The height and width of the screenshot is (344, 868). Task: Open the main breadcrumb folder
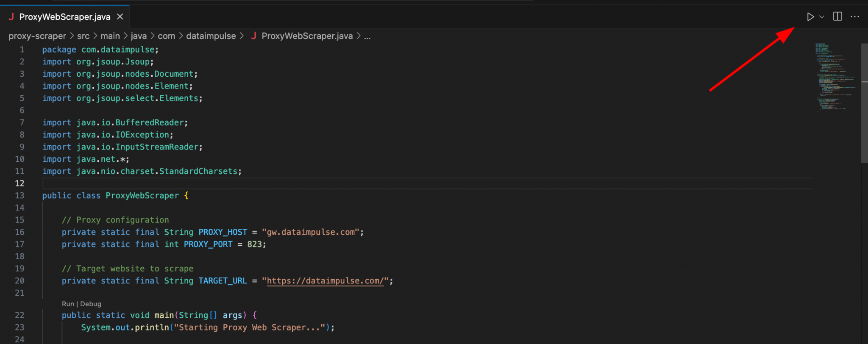point(110,36)
